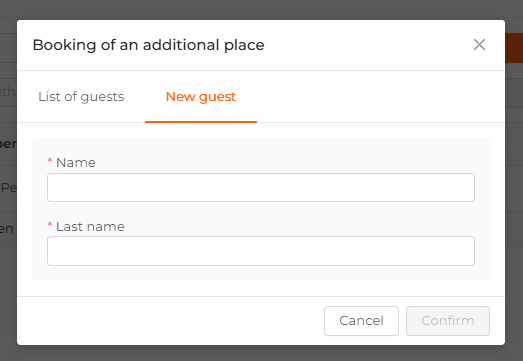Click the dimmed "Pe" text behind dialog

coord(8,188)
